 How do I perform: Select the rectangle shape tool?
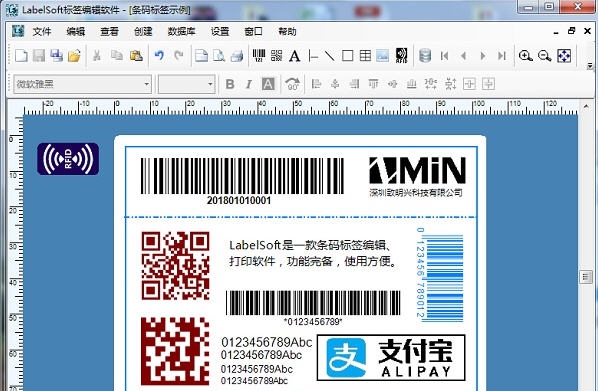click(x=347, y=56)
